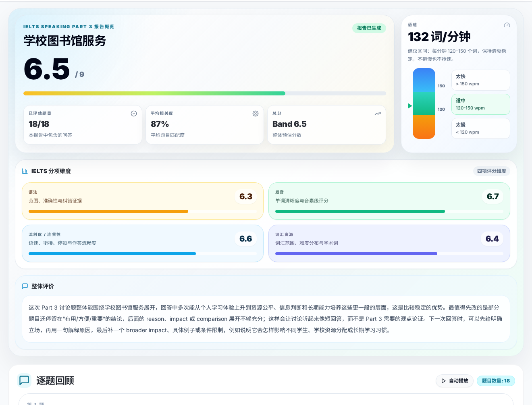Click the purple 词汇资源 progress bar

click(x=389, y=254)
